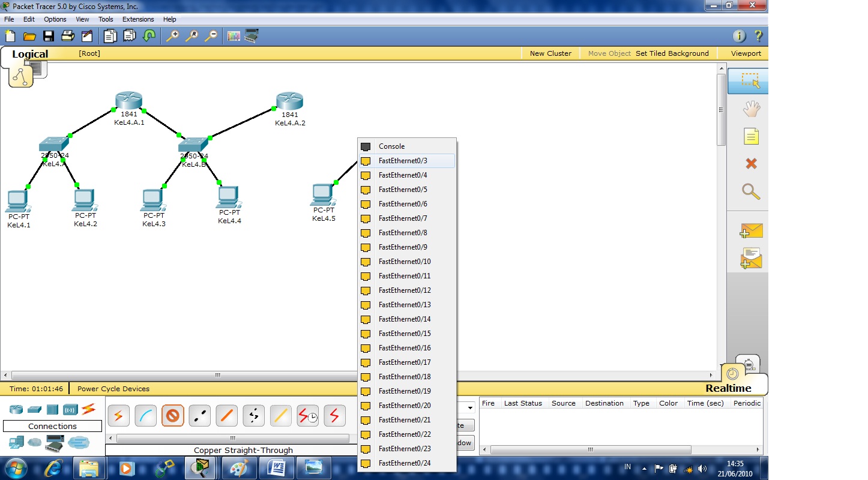This screenshot has width=868, height=480.
Task: Zoom out with the minus magnifier
Action: coord(211,36)
